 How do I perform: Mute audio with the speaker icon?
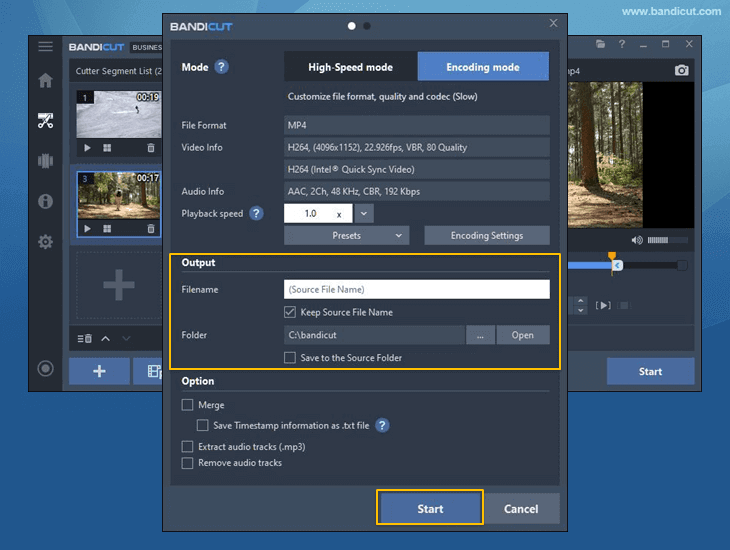click(x=636, y=240)
